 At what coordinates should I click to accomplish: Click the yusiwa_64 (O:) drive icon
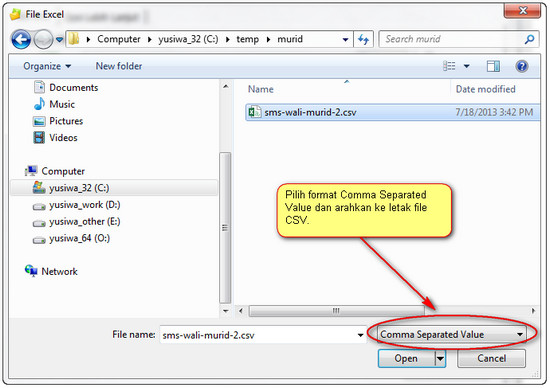tap(39, 240)
